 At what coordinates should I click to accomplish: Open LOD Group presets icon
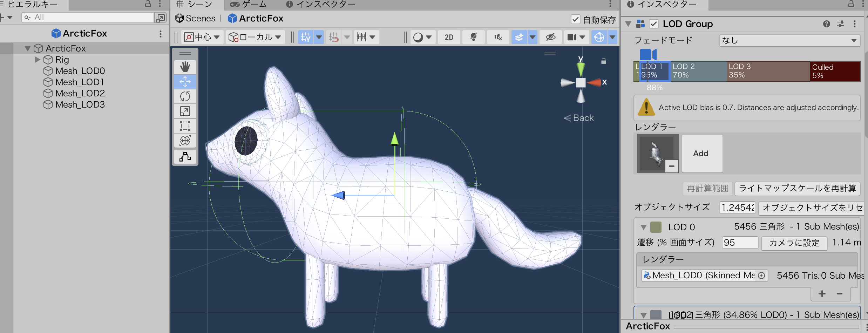841,24
